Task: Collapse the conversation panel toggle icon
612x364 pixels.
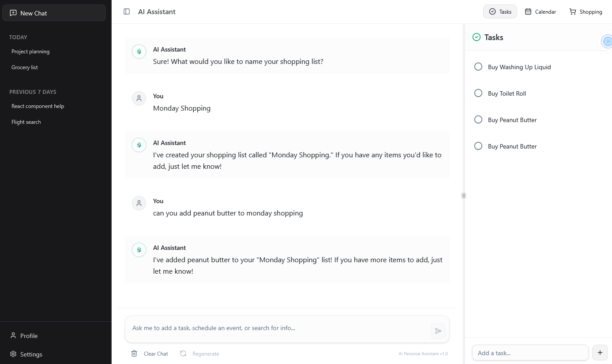Action: tap(127, 11)
